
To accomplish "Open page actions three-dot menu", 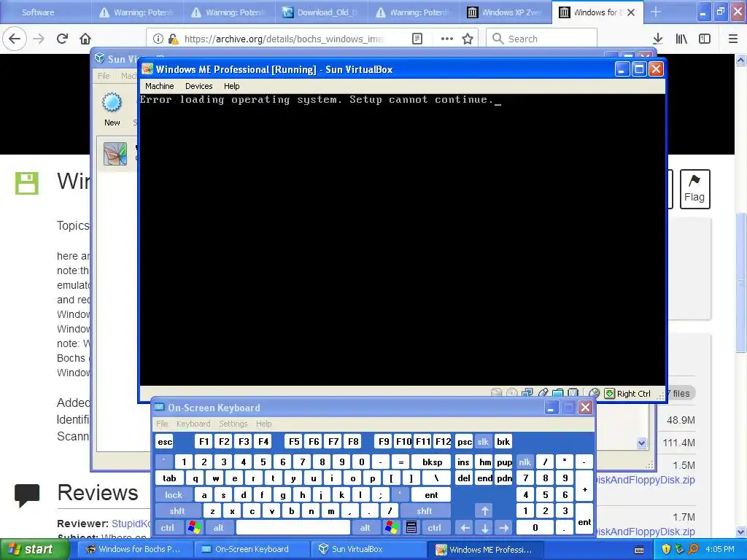I will (x=447, y=39).
